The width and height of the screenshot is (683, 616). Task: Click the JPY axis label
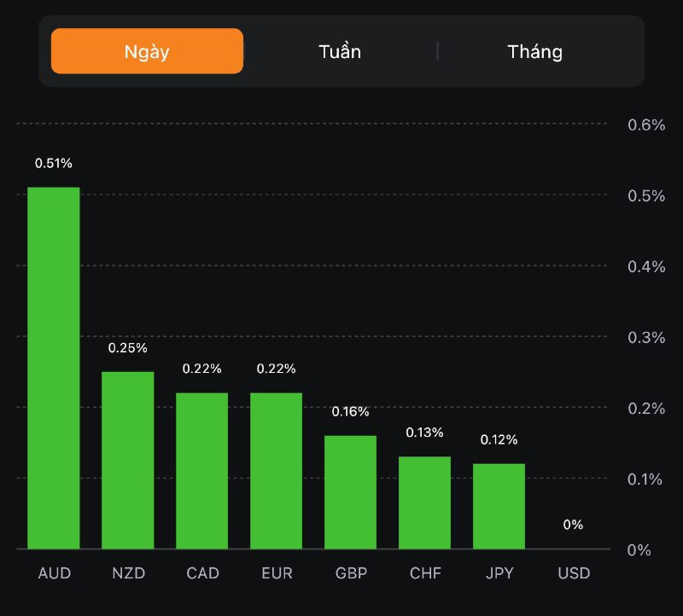(499, 573)
